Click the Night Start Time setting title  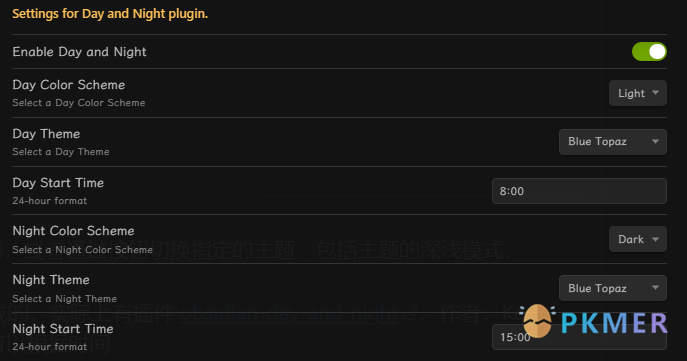pyautogui.click(x=63, y=329)
